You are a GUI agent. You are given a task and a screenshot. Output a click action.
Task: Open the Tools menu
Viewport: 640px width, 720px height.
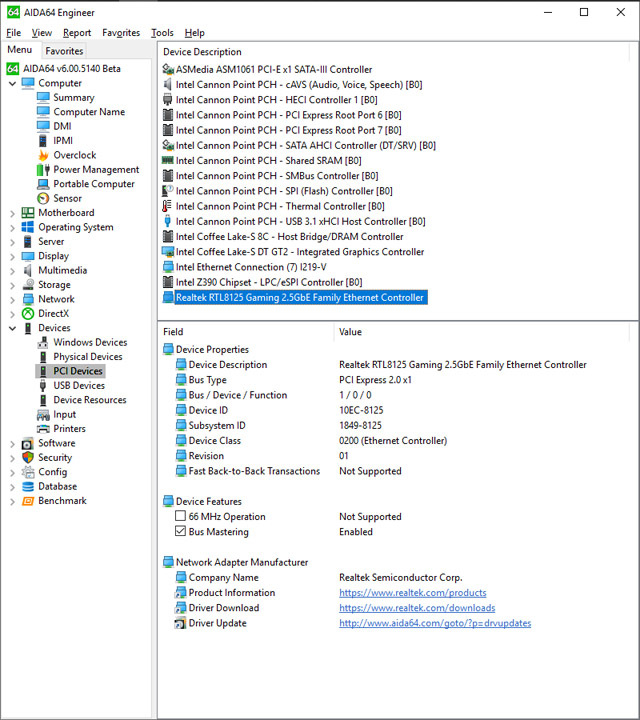(x=163, y=33)
